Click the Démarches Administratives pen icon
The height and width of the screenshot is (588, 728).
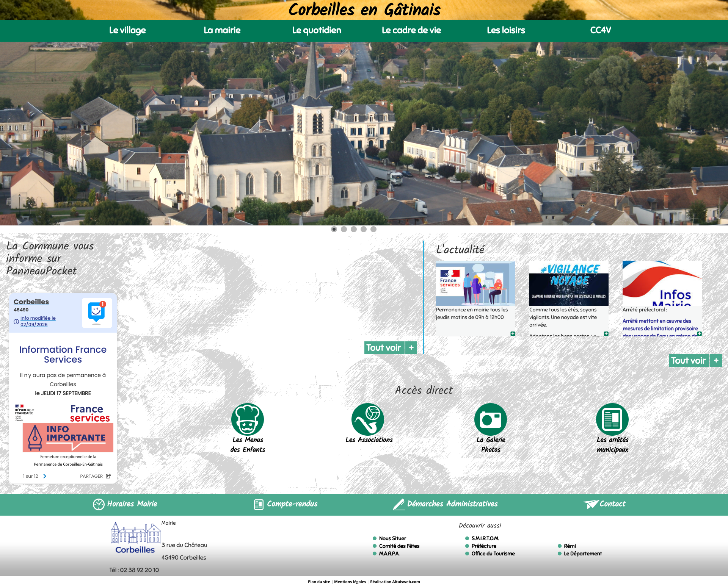click(399, 504)
